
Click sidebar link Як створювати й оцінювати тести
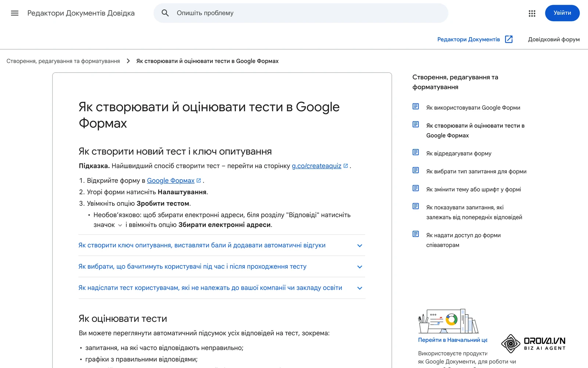475,131
